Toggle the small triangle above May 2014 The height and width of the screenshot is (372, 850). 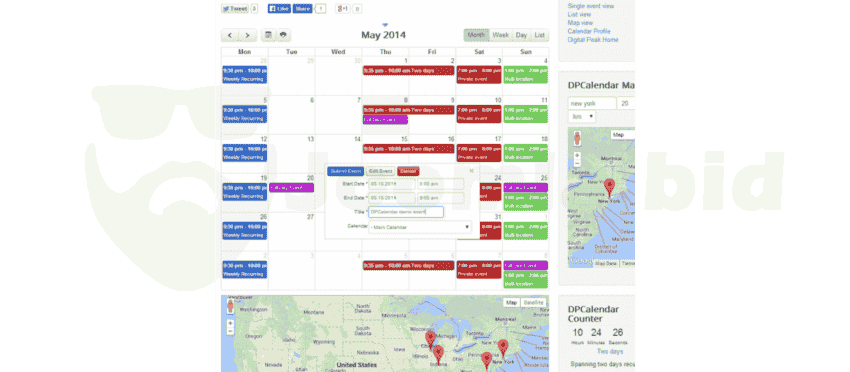coord(385,25)
